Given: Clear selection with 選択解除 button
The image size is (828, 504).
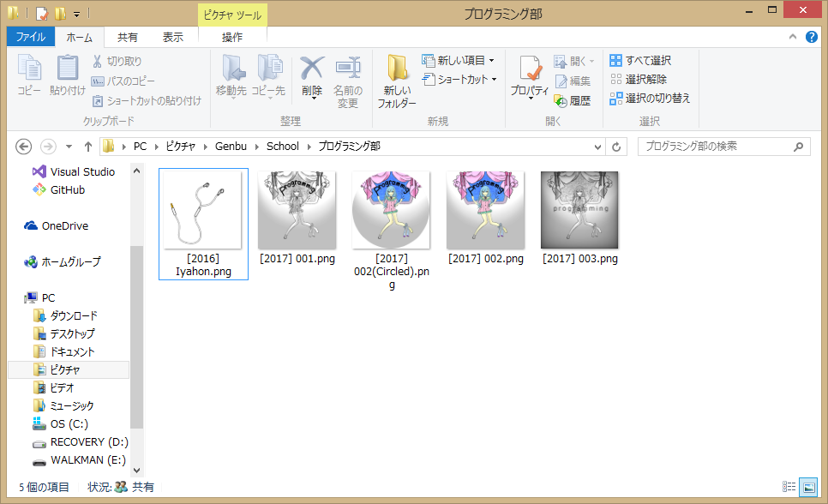Looking at the screenshot, I should point(639,80).
